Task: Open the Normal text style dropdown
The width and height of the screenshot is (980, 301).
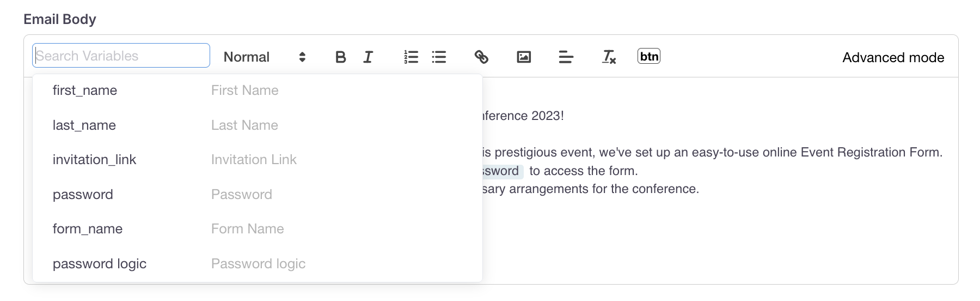Action: point(264,57)
